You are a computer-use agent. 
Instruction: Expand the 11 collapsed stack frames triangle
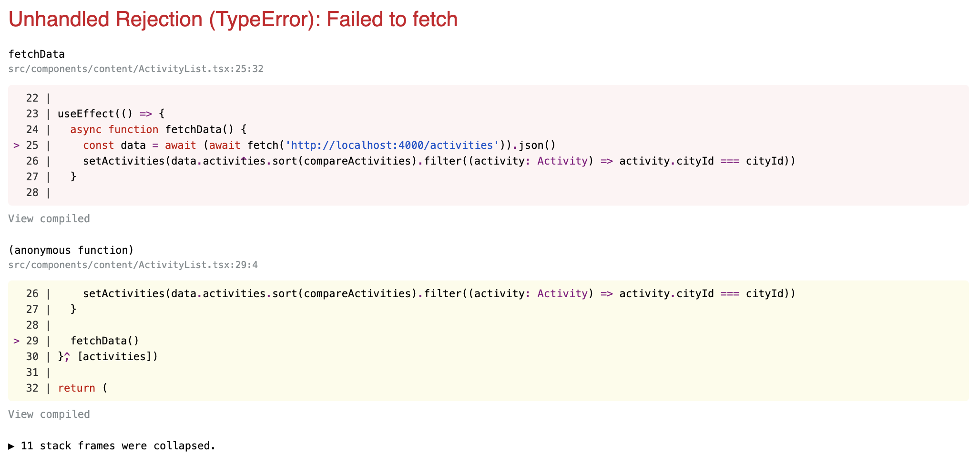(11, 446)
